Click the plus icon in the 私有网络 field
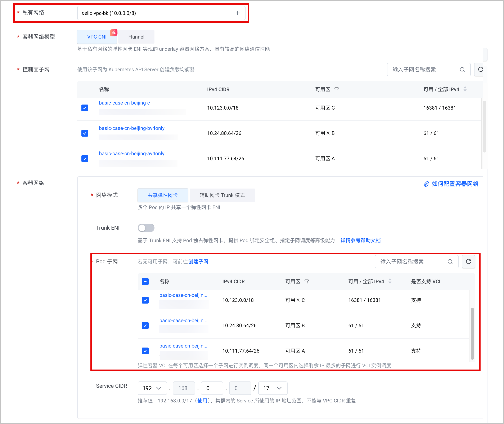 238,13
